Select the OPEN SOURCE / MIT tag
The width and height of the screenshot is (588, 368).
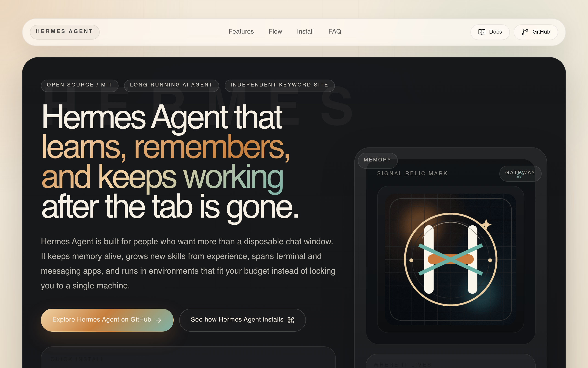pyautogui.click(x=79, y=85)
